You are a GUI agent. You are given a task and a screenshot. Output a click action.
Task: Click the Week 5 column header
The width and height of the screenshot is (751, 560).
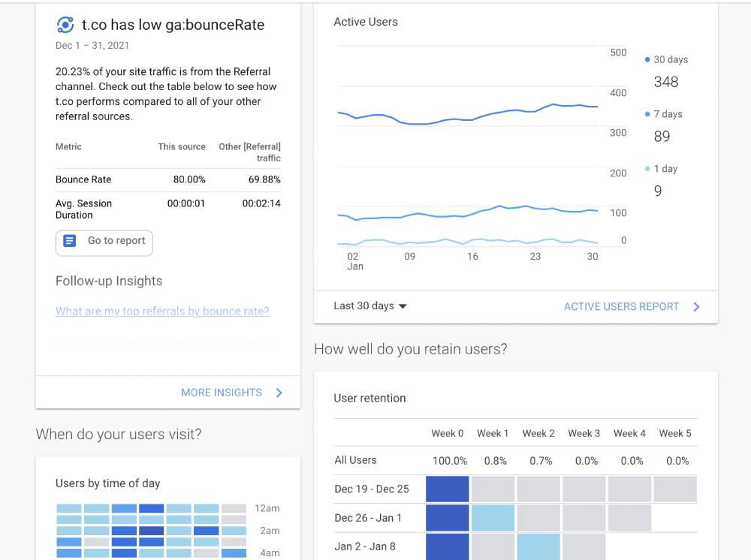click(675, 433)
